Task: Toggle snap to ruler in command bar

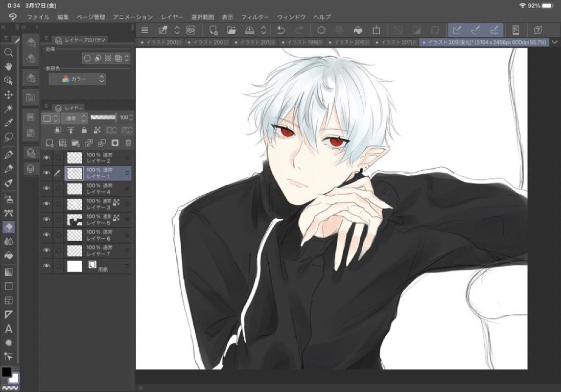Action: 457,30
